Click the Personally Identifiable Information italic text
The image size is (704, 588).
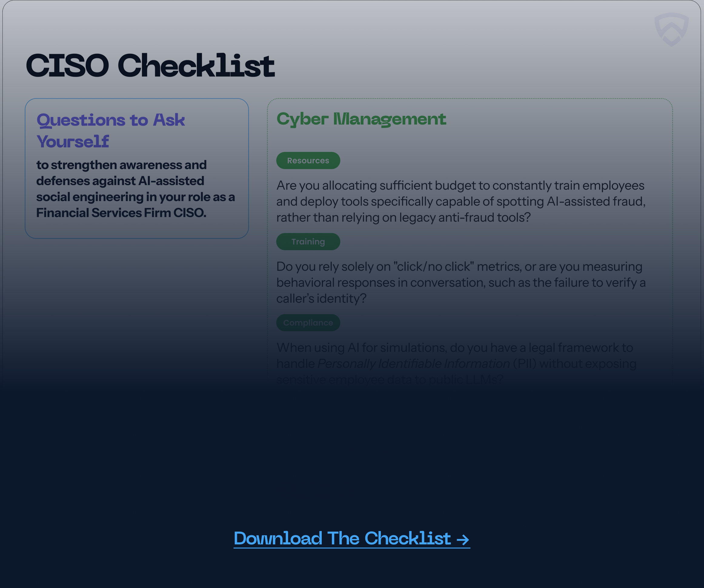pos(413,364)
